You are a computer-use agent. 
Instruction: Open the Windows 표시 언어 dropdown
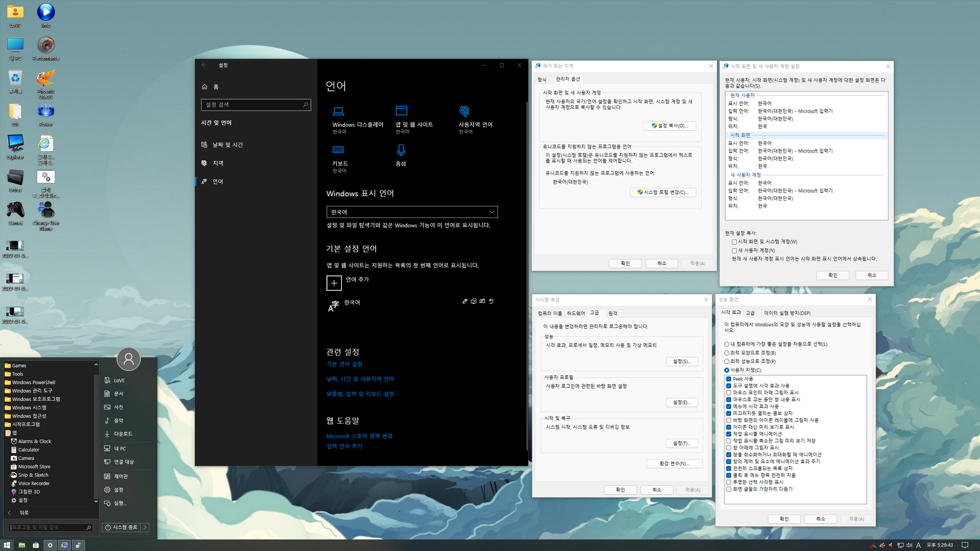pyautogui.click(x=412, y=212)
